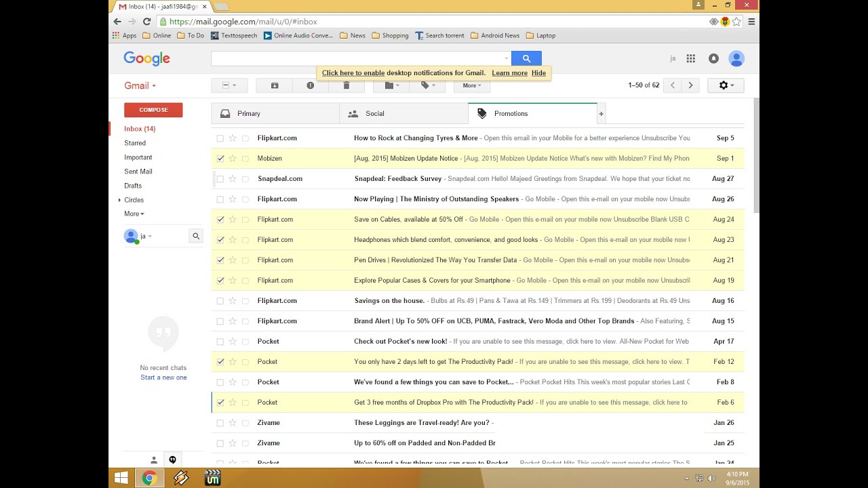Open Windows Start menu
This screenshot has width=868, height=488.
(x=121, y=478)
